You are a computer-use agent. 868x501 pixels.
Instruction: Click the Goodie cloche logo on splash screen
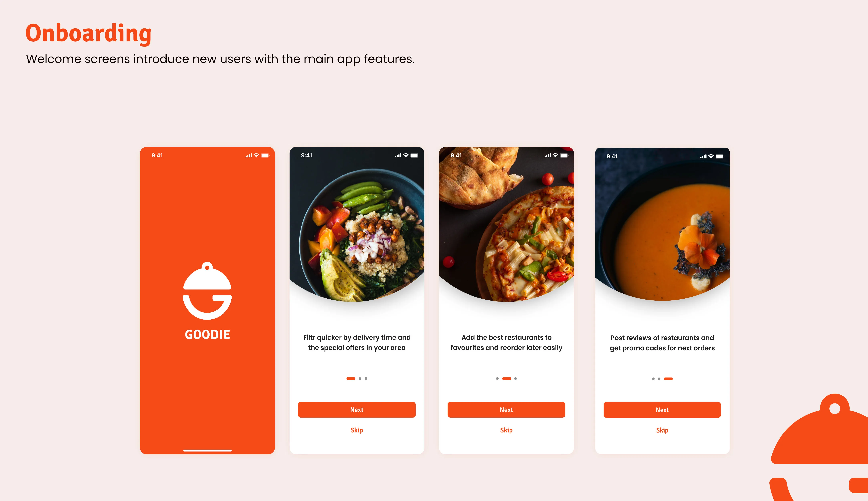207,291
